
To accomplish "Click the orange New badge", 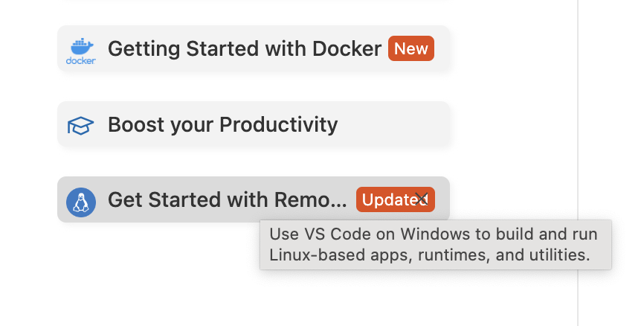I will coord(411,48).
